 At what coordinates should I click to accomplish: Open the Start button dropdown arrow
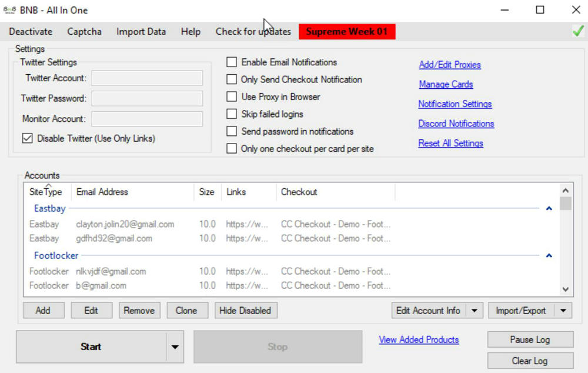click(175, 347)
